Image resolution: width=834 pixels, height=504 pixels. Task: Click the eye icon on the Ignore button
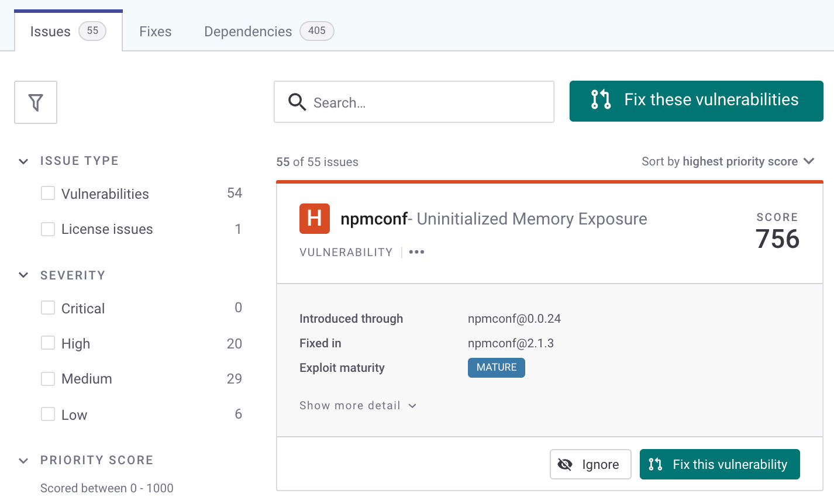coord(564,464)
